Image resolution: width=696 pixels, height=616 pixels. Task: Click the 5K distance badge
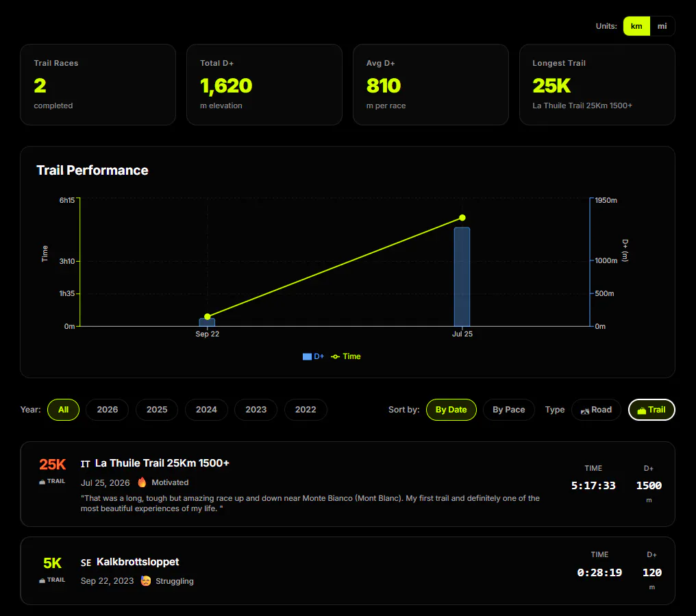pos(52,563)
